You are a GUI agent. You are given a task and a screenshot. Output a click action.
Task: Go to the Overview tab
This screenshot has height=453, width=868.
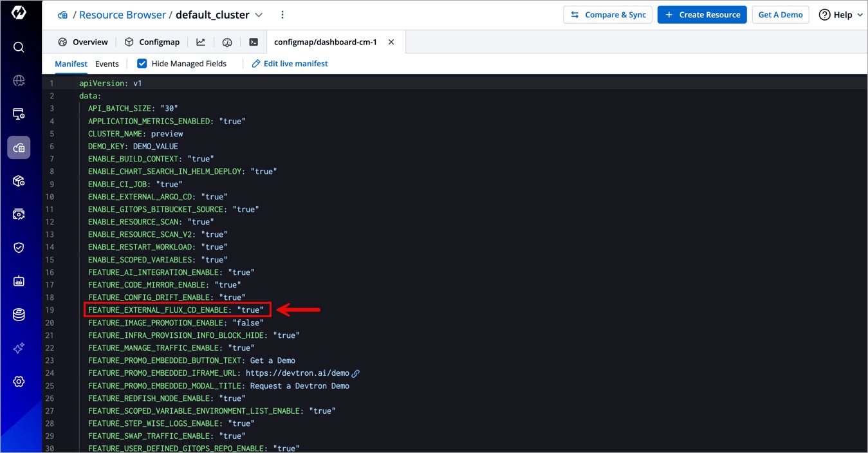coord(83,42)
